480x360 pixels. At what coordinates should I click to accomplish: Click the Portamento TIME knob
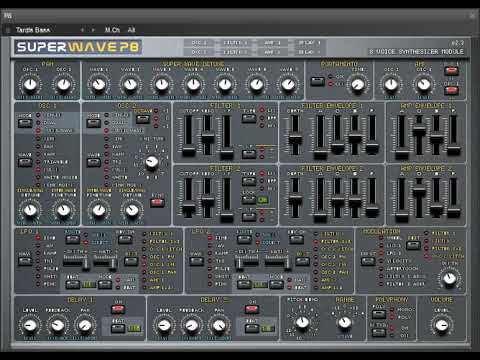tap(358, 84)
